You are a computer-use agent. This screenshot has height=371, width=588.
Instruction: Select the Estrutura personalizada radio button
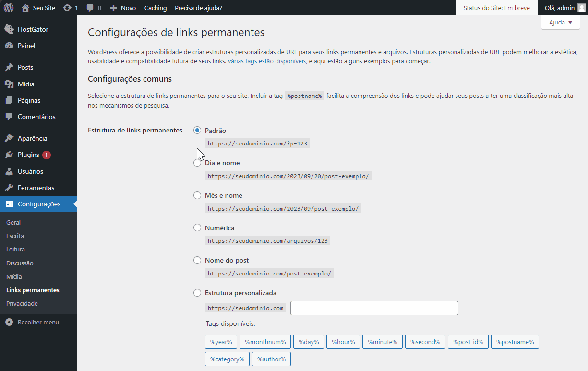197,293
